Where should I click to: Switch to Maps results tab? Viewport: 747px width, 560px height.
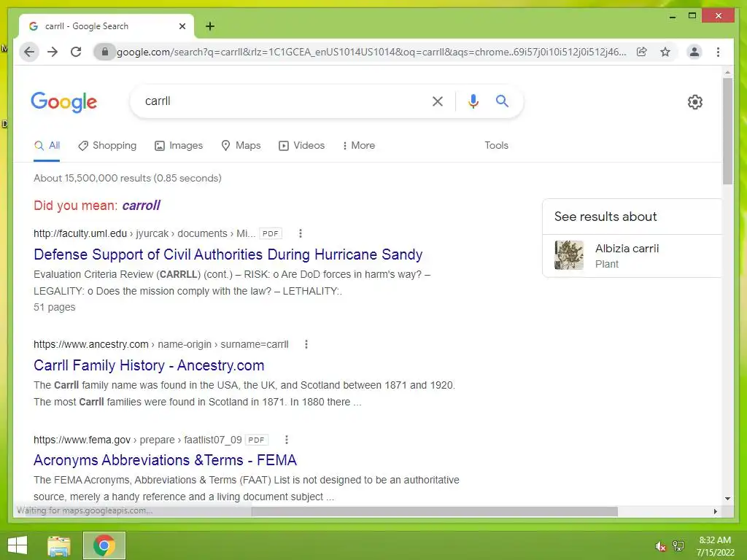(241, 146)
